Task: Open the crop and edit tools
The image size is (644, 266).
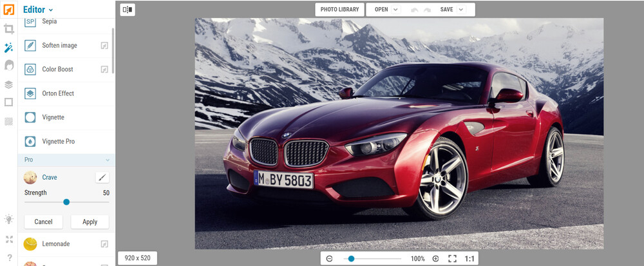Action: 8,29
